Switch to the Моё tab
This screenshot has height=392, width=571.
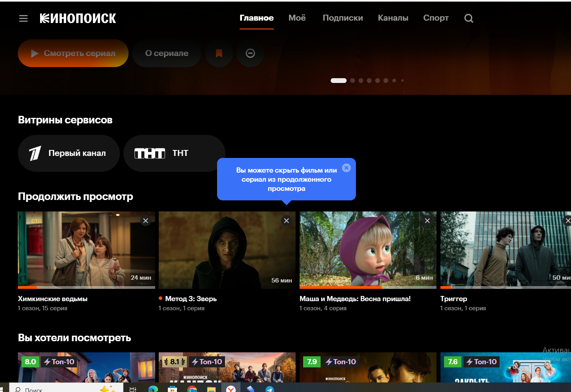pos(297,18)
